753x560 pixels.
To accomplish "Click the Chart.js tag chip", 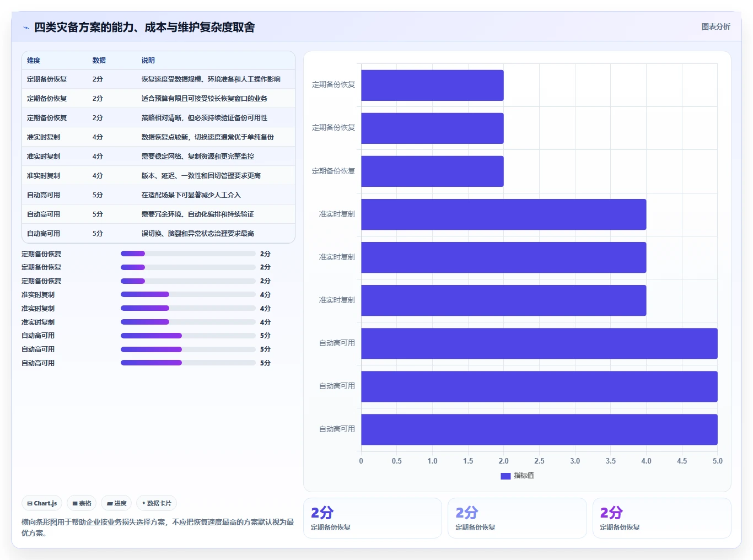I will click(42, 503).
